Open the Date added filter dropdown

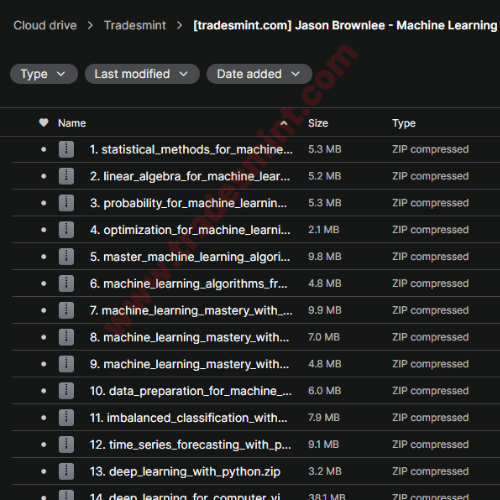[259, 74]
